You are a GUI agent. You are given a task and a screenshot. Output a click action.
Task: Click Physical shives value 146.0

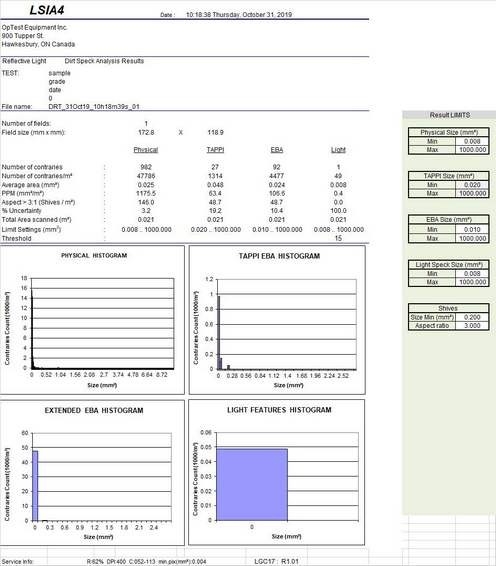tap(146, 203)
